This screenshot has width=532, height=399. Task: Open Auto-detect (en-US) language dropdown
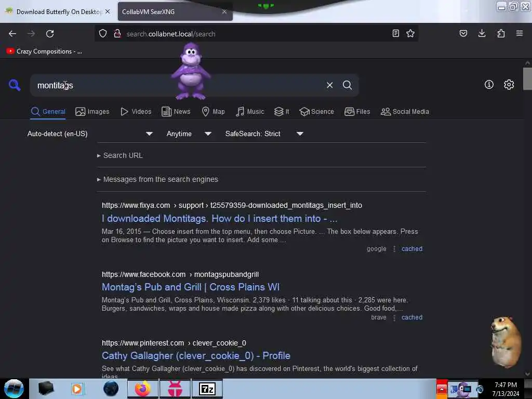90,134
